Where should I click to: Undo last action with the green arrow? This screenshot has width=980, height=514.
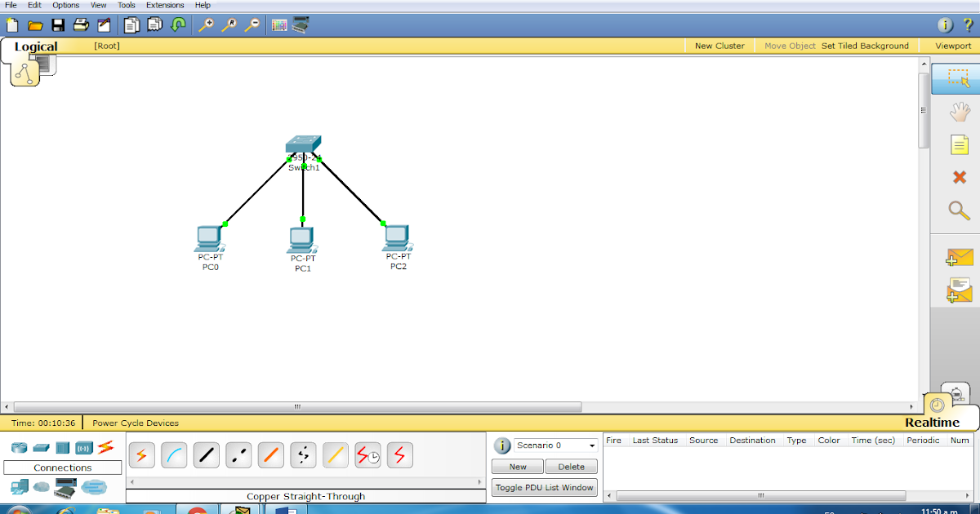[x=179, y=25]
